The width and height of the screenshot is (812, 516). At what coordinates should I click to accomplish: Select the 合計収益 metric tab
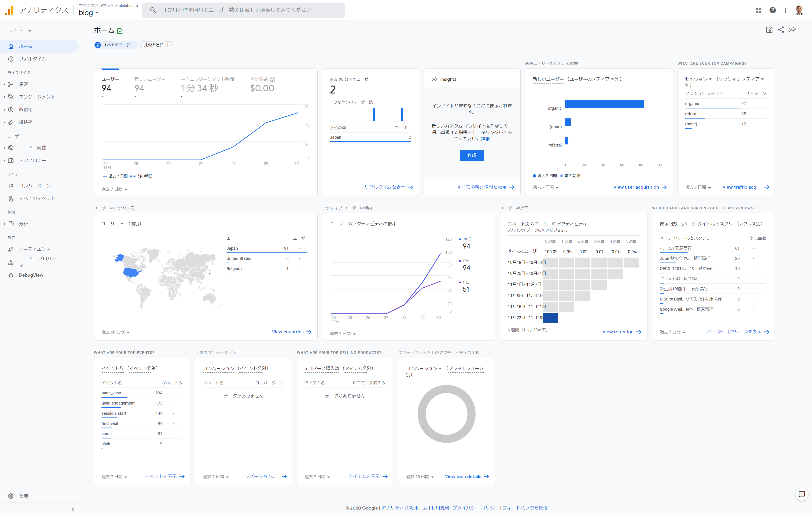click(263, 84)
